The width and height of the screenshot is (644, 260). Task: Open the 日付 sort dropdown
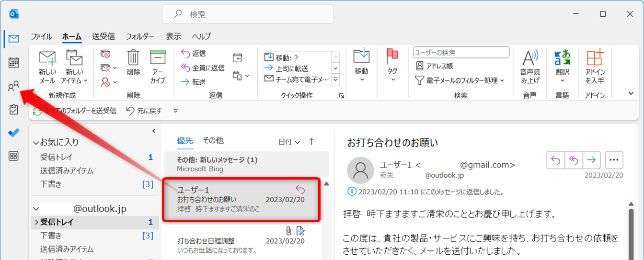pyautogui.click(x=289, y=142)
